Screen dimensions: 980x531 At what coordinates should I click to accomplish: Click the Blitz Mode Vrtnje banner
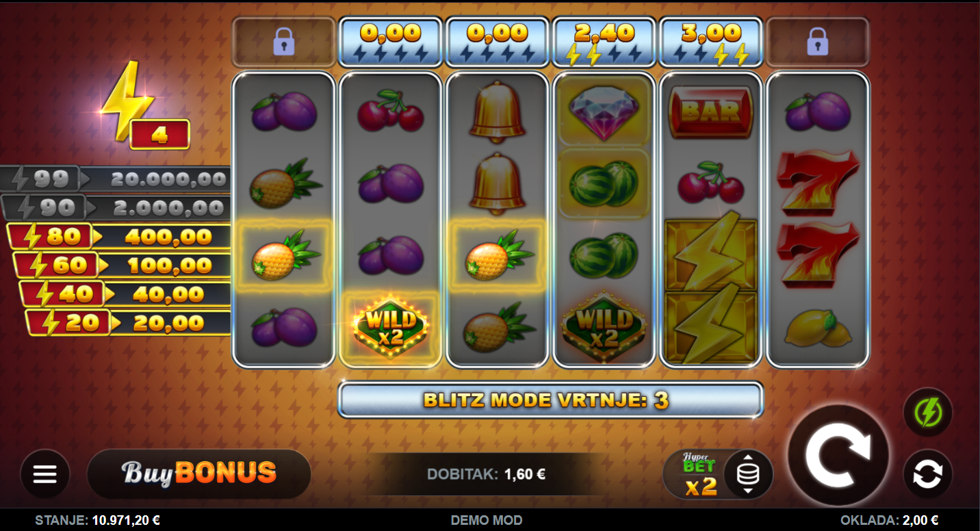(551, 400)
